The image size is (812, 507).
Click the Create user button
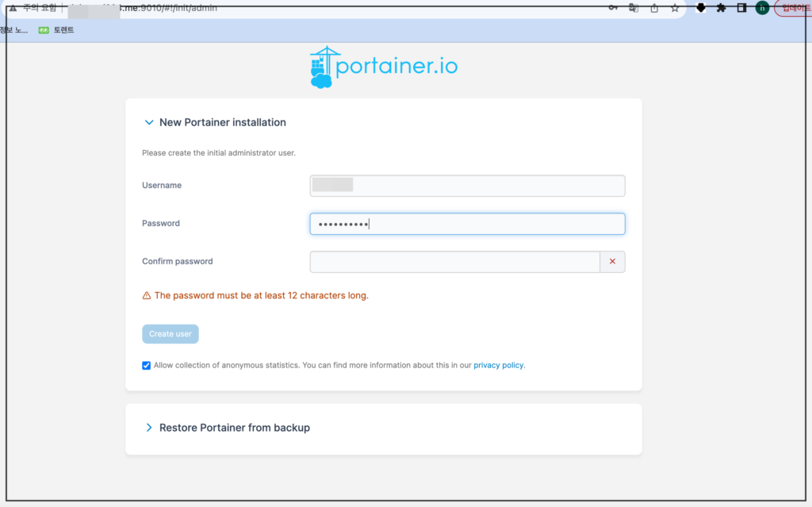[x=170, y=334]
